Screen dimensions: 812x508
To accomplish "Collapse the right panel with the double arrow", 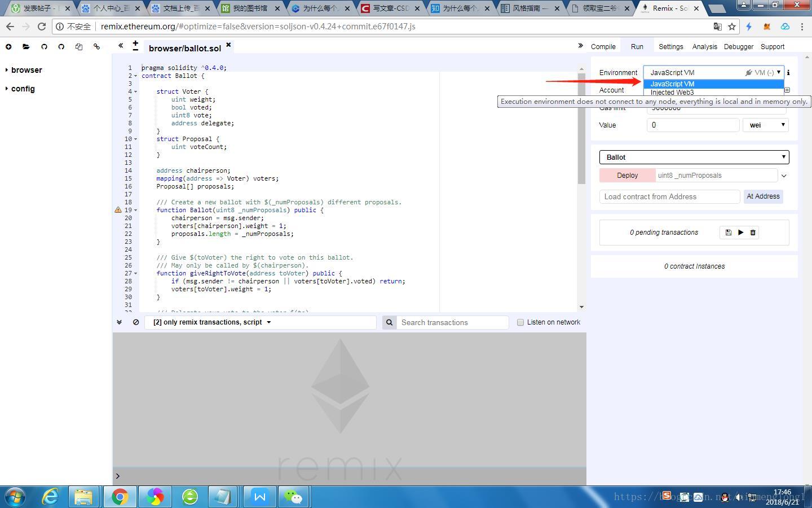I will (580, 46).
